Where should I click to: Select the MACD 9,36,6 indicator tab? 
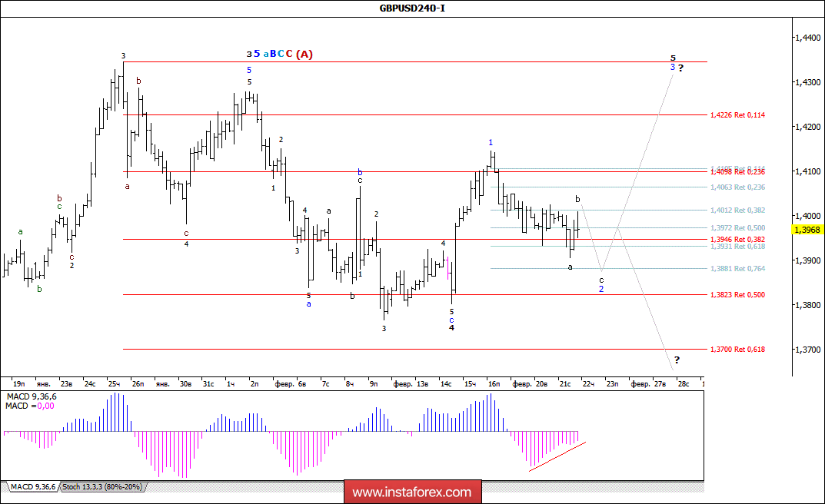click(32, 487)
